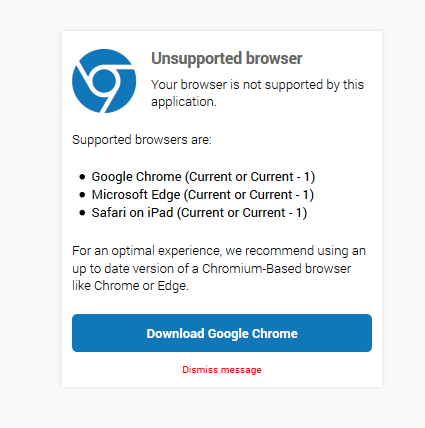Click the word 'Download' on the blue button
The width and height of the screenshot is (425, 428).
click(x=175, y=334)
